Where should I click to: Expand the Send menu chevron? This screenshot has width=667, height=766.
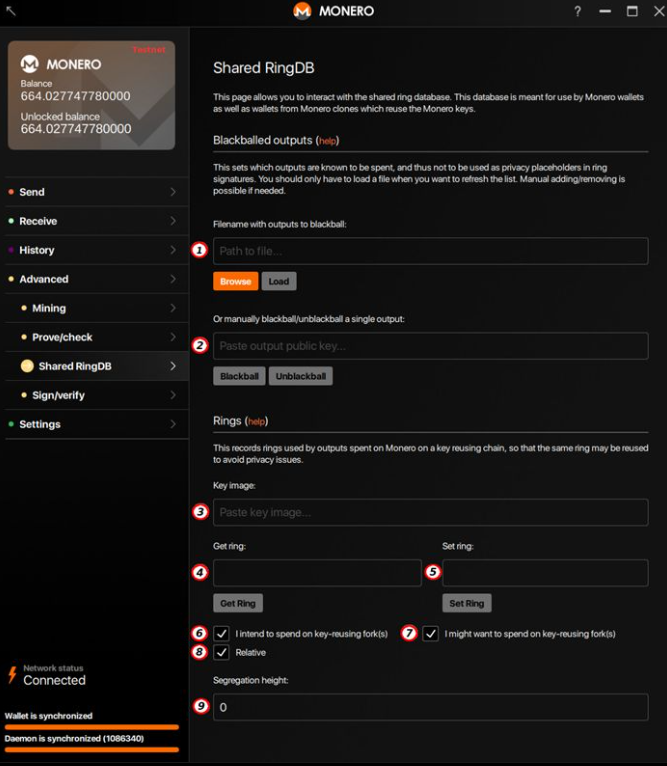173,192
